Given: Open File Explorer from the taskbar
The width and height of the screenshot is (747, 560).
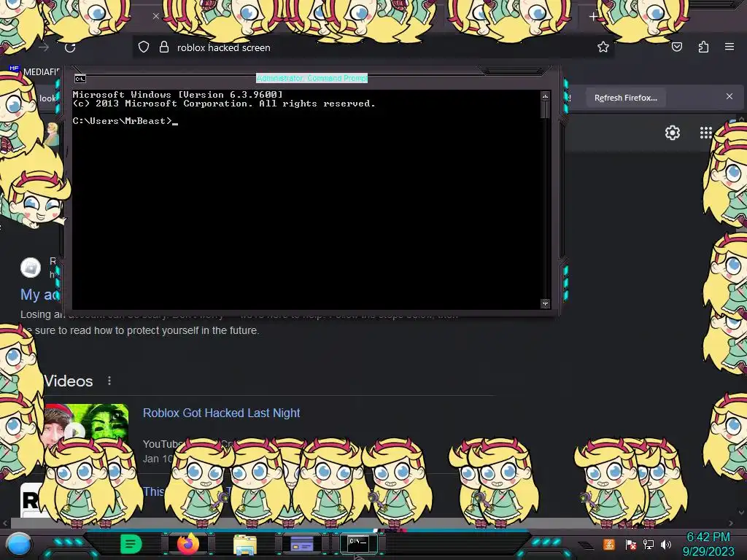Looking at the screenshot, I should tap(245, 545).
